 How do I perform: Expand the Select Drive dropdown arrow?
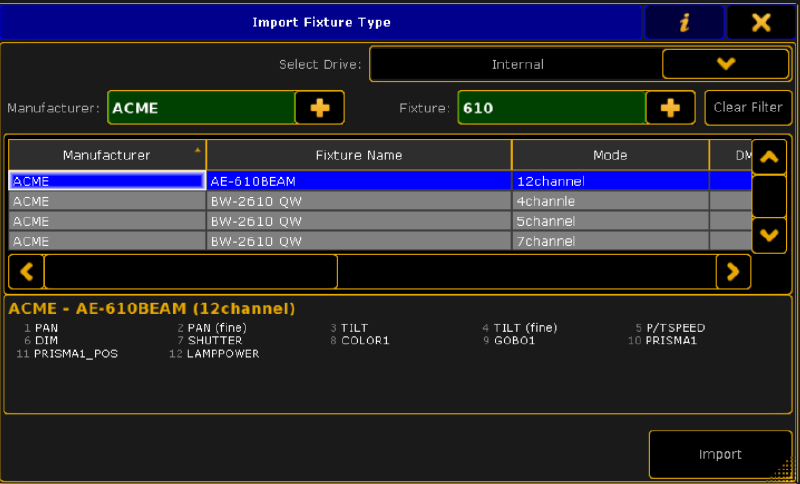click(x=726, y=64)
